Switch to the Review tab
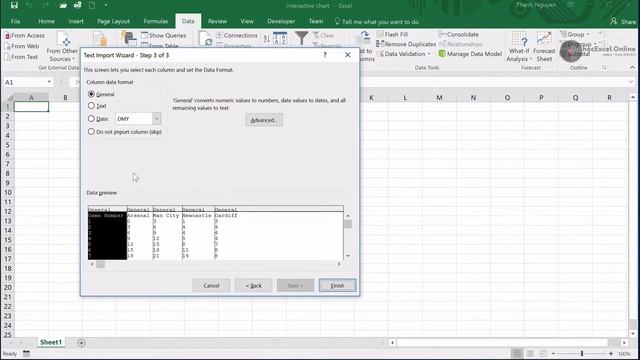This screenshot has width=640, height=360. tap(217, 21)
